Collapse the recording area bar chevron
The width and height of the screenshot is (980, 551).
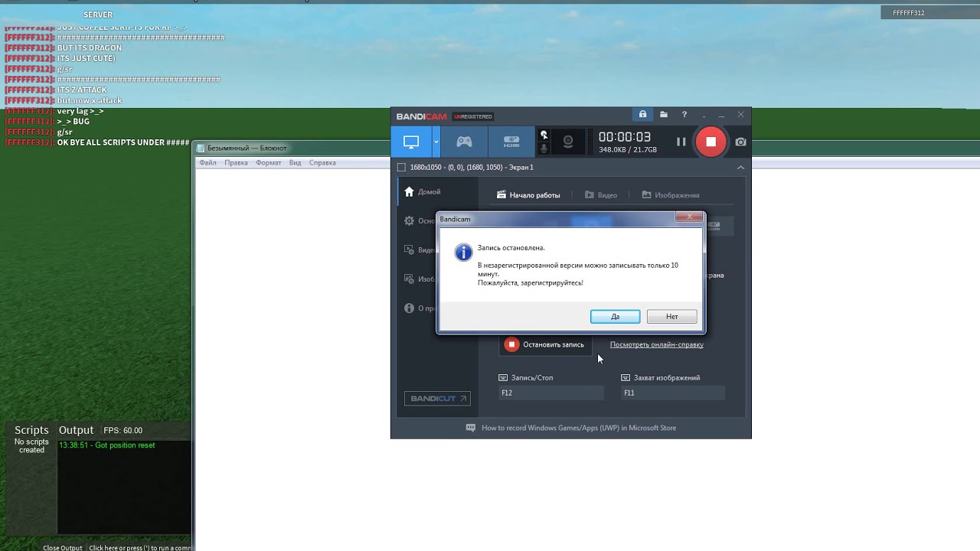(x=740, y=167)
